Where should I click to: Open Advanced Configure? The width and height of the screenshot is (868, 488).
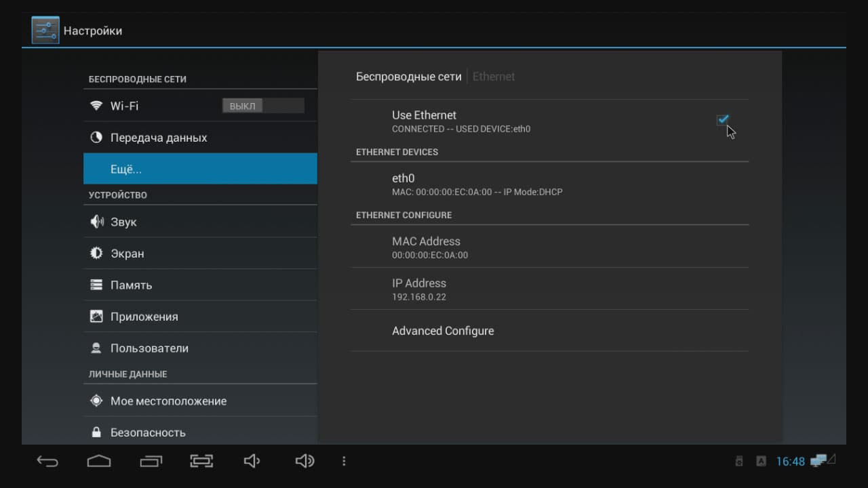[550, 331]
